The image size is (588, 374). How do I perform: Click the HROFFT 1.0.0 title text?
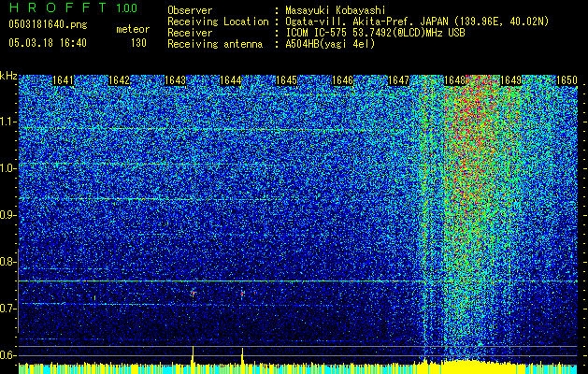pyautogui.click(x=73, y=7)
